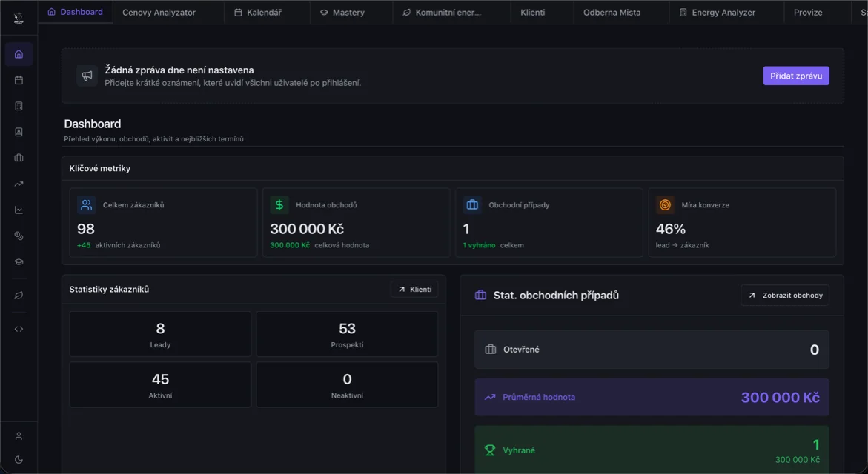Viewport: 868px width, 474px height.
Task: Click the megaphone icon in the message banner
Action: [87, 76]
